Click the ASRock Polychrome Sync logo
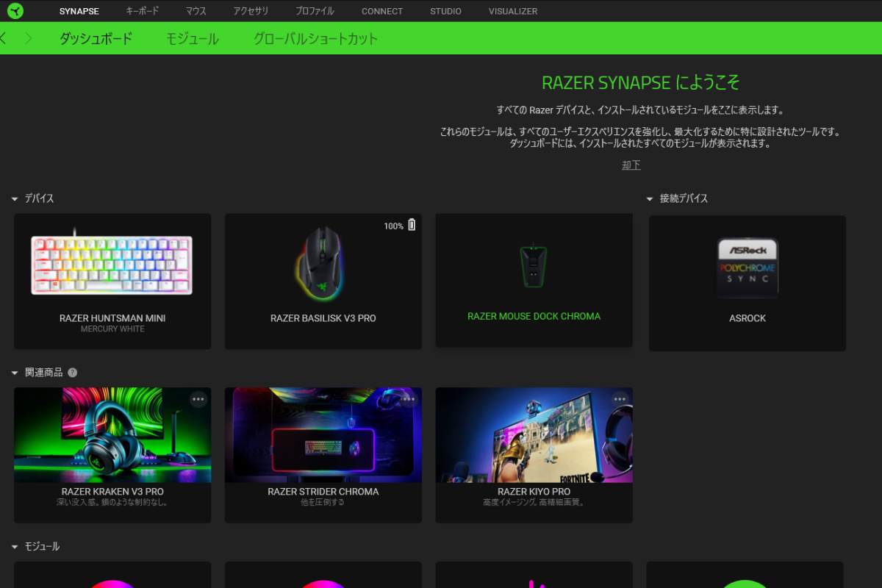 coord(747,268)
